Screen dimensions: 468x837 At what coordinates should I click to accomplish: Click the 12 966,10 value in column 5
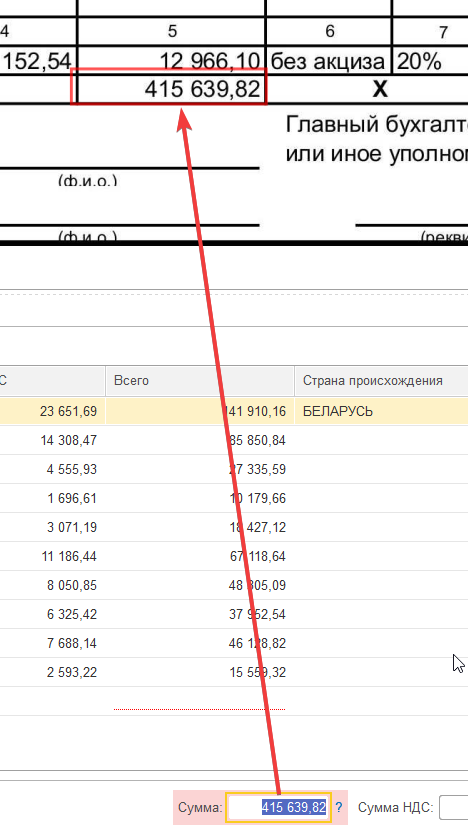pos(210,61)
